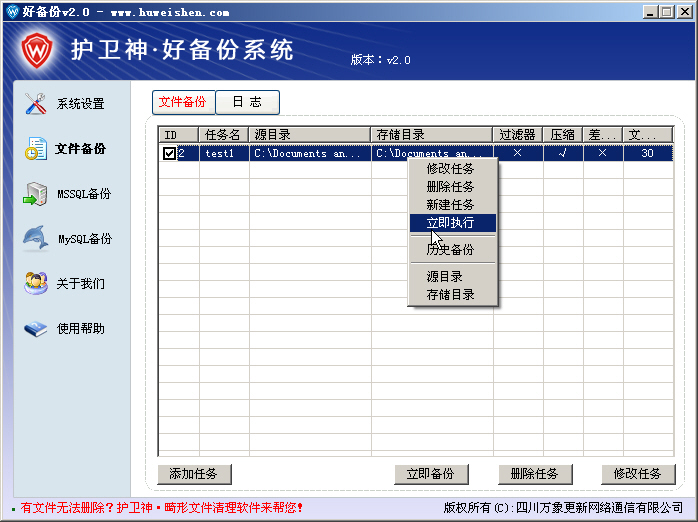Choose 修改任务 in the context menu

pyautogui.click(x=453, y=169)
